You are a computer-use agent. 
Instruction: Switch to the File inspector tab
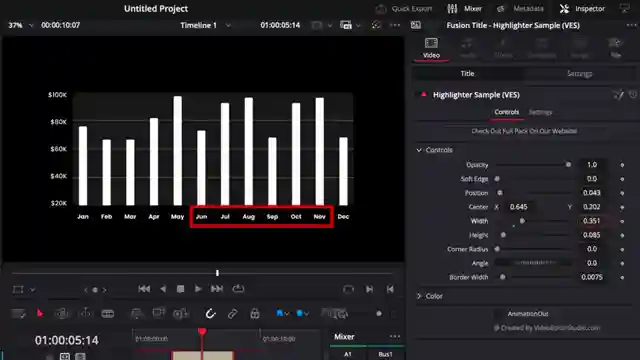click(615, 48)
